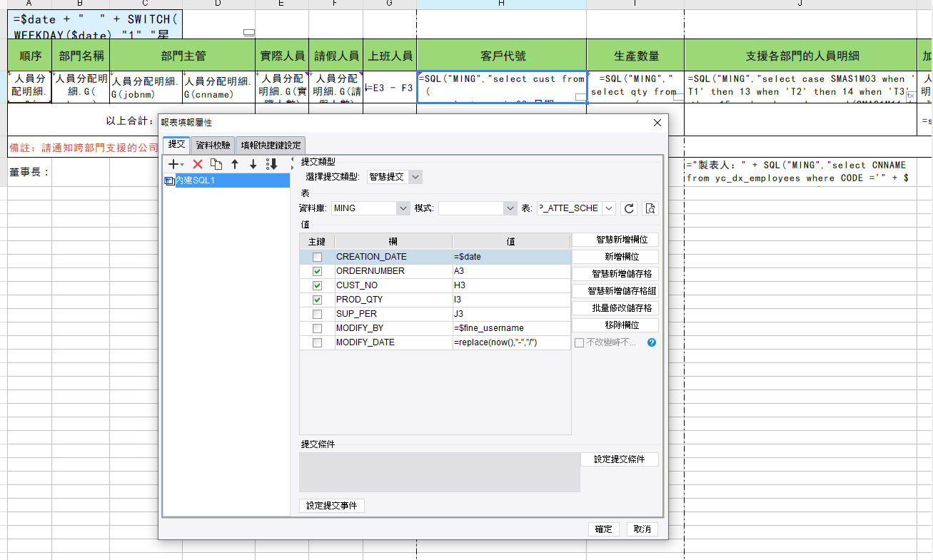Click the =$fine_username value cell
This screenshot has width=933, height=560.
pyautogui.click(x=511, y=328)
